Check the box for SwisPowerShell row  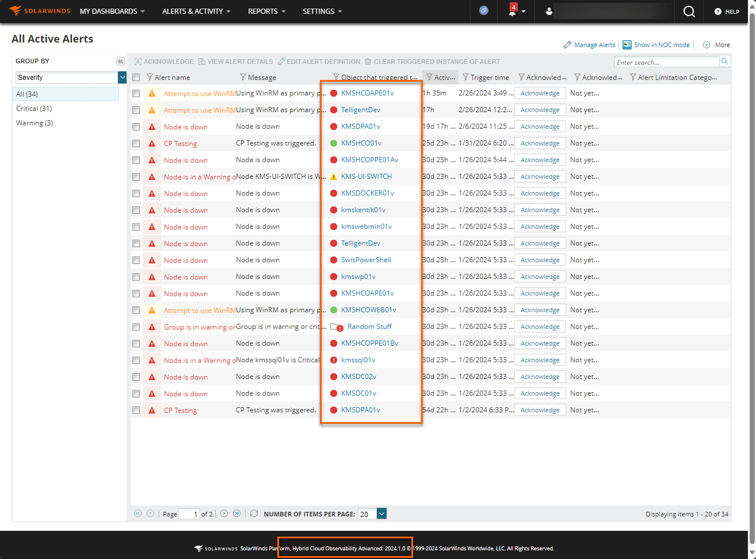(x=136, y=260)
